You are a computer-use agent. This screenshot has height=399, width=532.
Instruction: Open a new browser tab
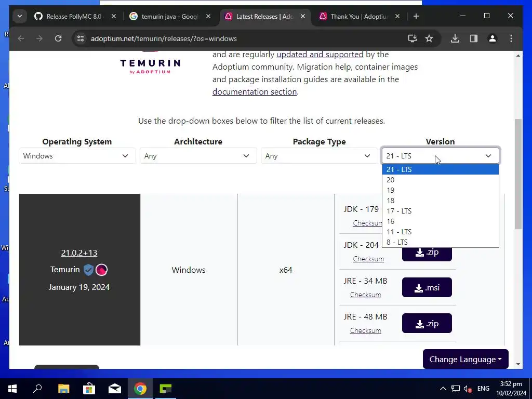click(x=416, y=16)
